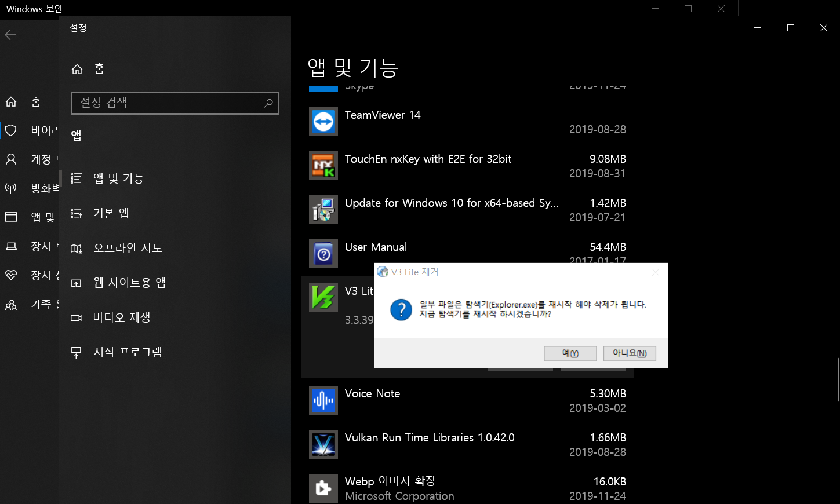Click the family options icon in Windows 보안
Viewport: 840px width, 504px height.
coord(10,304)
